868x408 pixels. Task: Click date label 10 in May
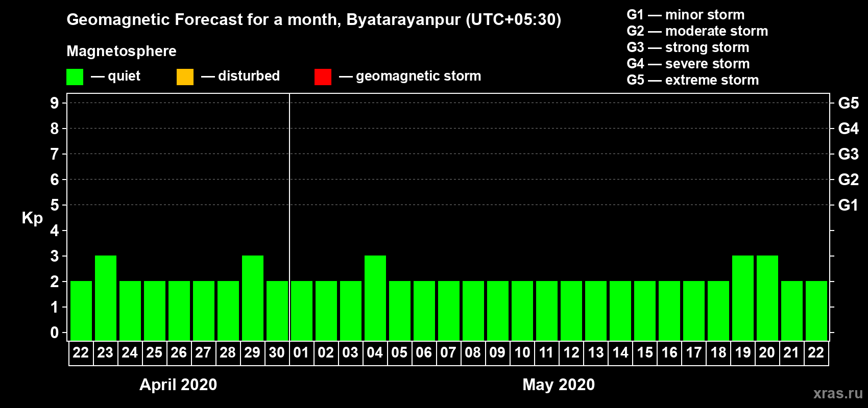point(522,352)
